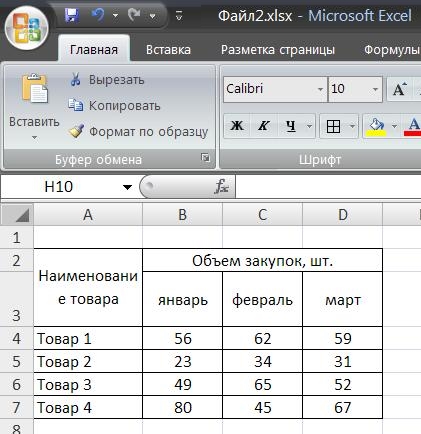Increase font size with the A icon
The width and height of the screenshot is (421, 434).
click(x=400, y=89)
